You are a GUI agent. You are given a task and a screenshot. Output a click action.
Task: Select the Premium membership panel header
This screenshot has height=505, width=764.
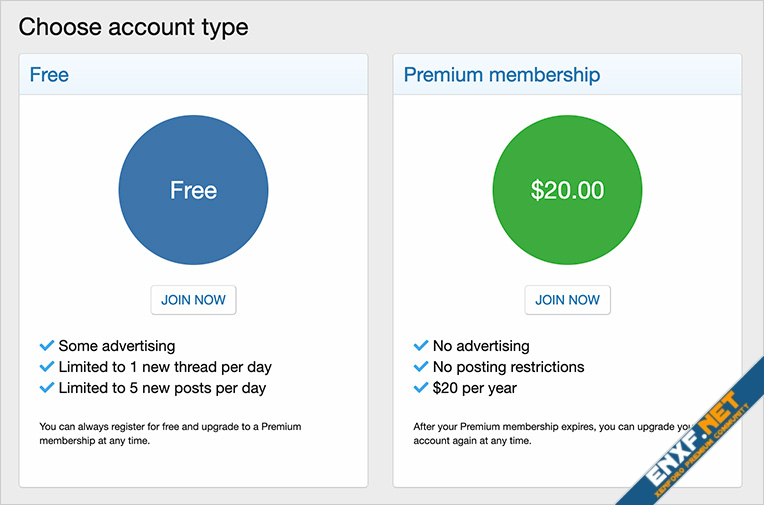point(567,75)
